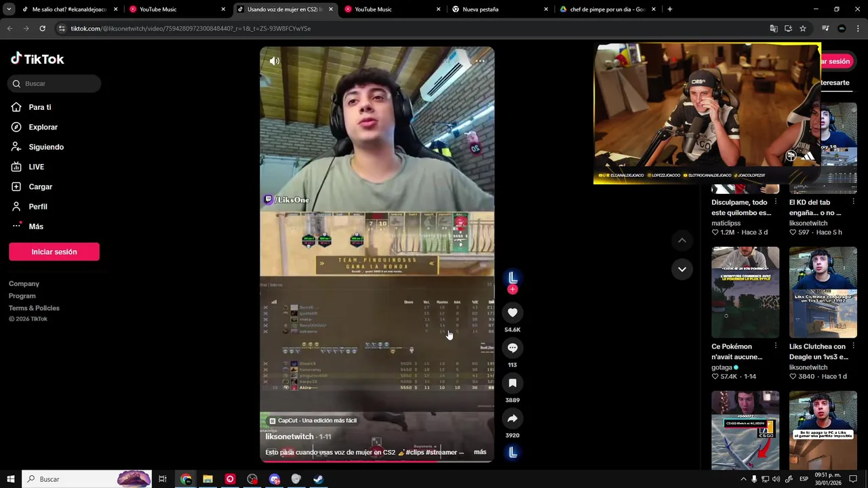Open the maticlipss author name
The height and width of the screenshot is (488, 868).
click(726, 223)
